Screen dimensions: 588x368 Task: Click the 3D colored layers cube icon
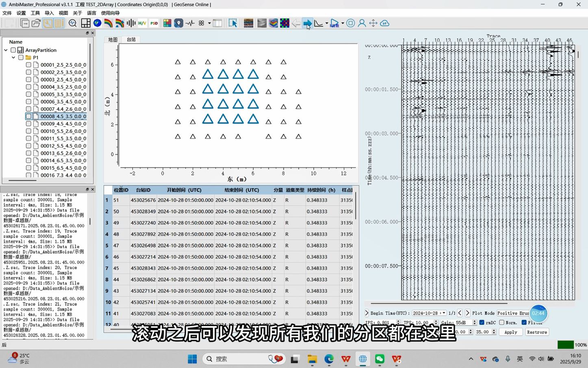[273, 23]
